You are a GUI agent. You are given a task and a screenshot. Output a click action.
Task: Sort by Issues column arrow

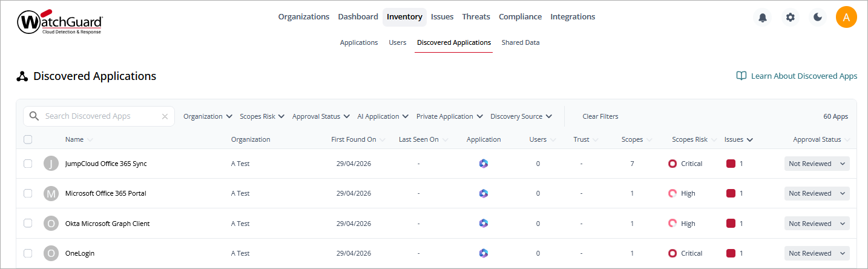click(749, 139)
